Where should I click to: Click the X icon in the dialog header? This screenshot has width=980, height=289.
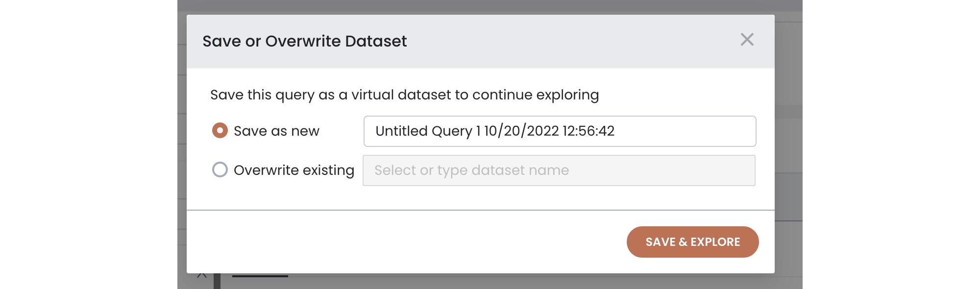[x=747, y=40]
